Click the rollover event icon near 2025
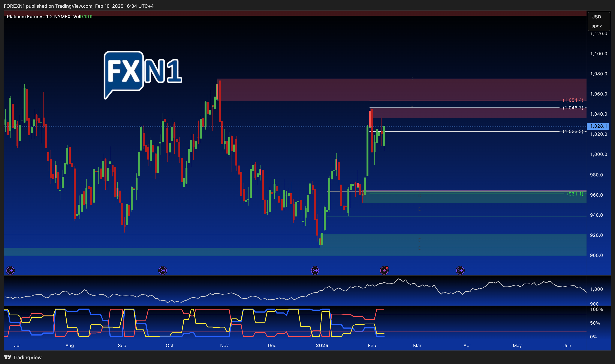 pos(315,271)
